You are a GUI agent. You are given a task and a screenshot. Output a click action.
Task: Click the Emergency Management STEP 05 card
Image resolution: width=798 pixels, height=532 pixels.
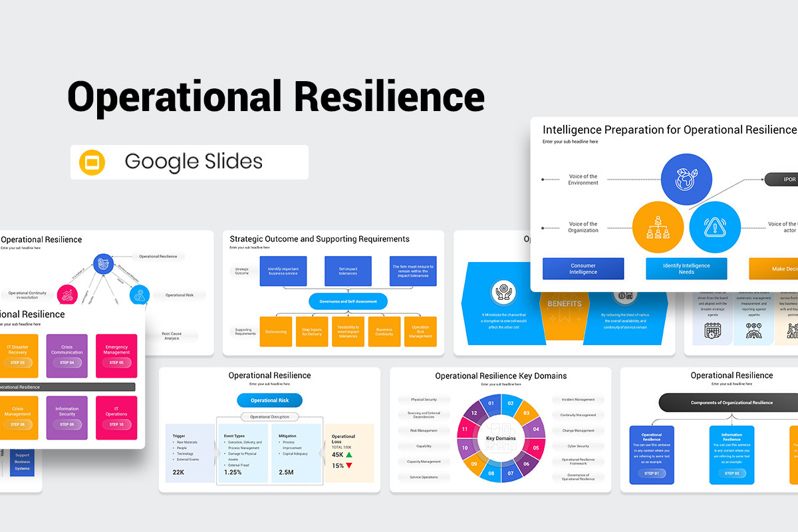point(116,356)
